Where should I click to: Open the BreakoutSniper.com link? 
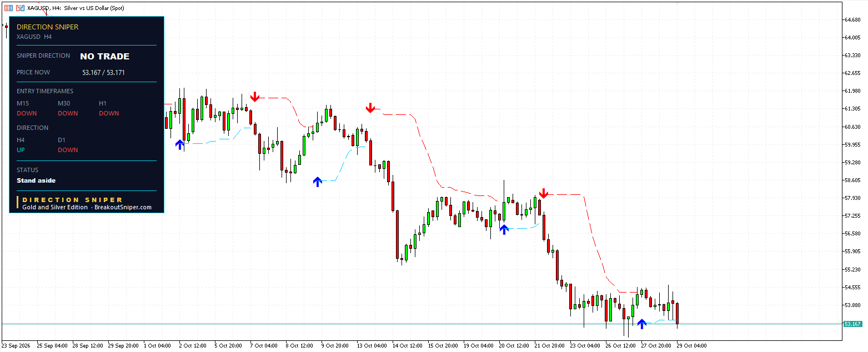tap(123, 207)
